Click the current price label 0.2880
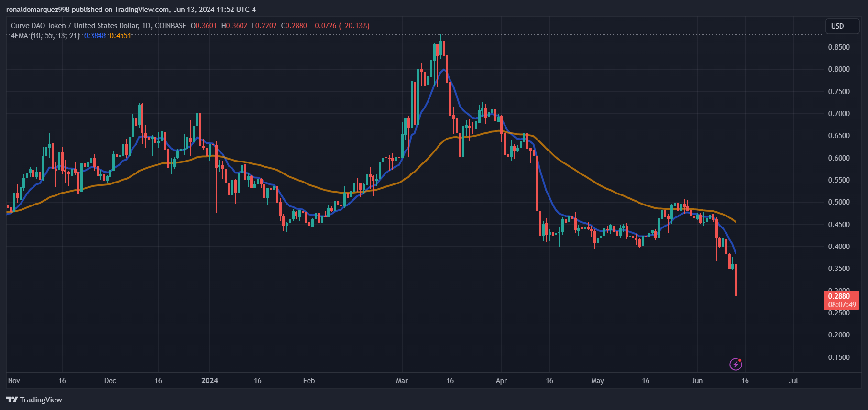The height and width of the screenshot is (410, 868). tap(839, 296)
